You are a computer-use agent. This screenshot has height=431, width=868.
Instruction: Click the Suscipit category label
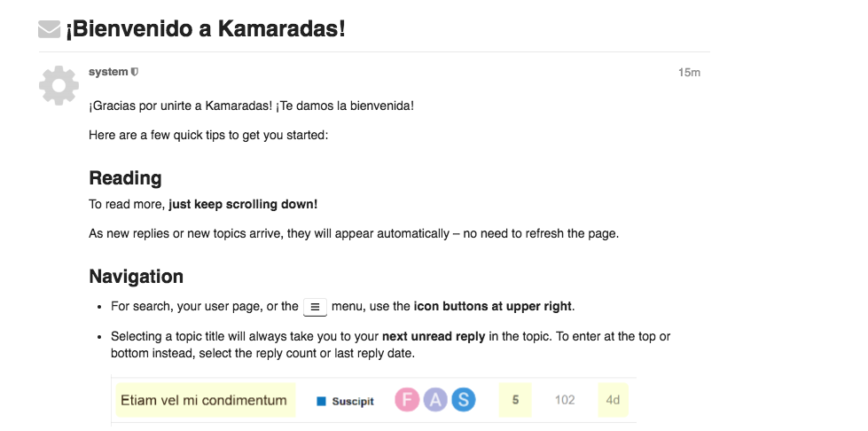click(353, 402)
